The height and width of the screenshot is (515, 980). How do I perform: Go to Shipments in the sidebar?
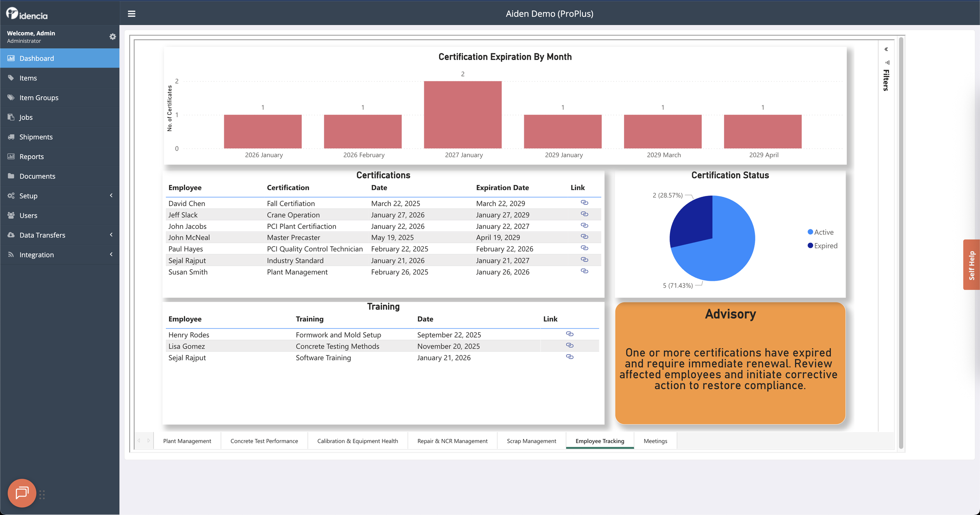pos(36,137)
